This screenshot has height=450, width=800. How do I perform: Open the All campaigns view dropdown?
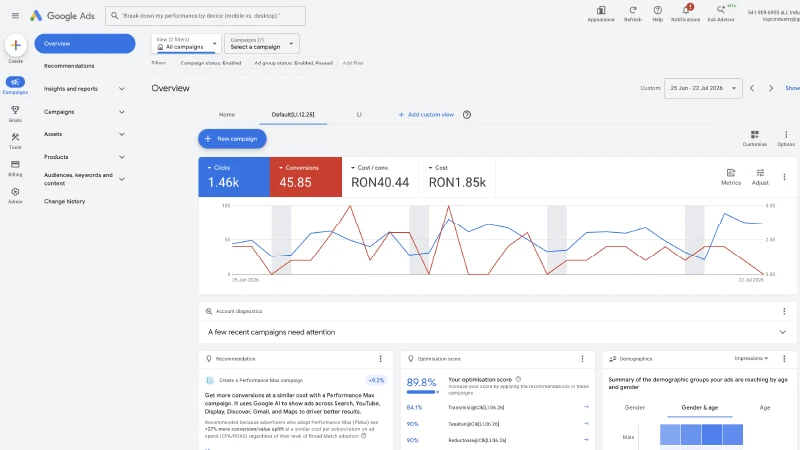click(x=186, y=44)
